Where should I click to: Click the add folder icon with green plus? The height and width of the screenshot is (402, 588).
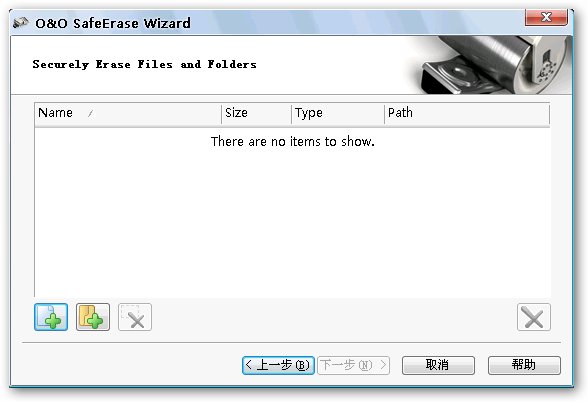(93, 317)
